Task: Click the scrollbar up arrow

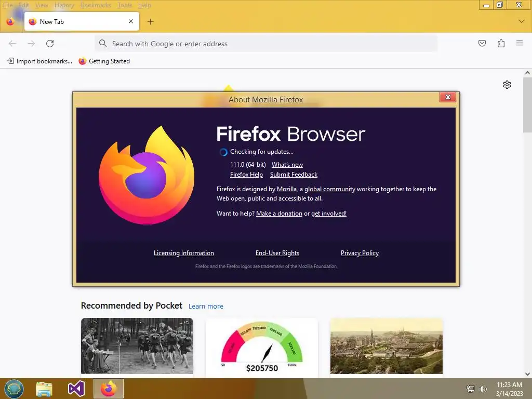Action: [527, 73]
